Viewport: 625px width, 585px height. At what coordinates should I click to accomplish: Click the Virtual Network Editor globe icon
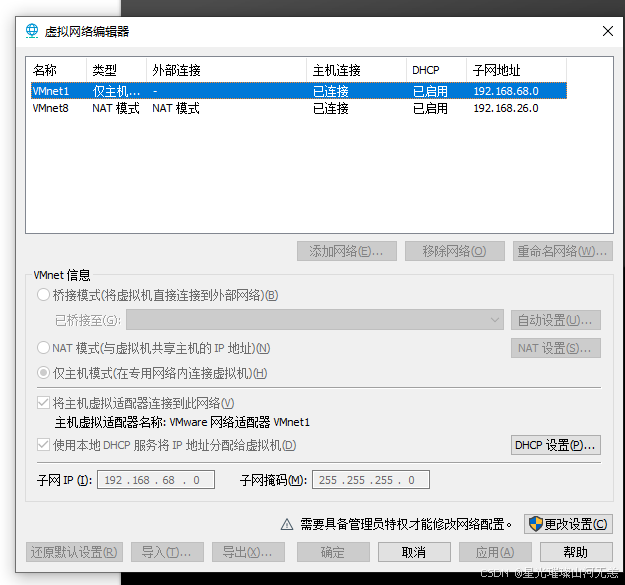(32, 31)
